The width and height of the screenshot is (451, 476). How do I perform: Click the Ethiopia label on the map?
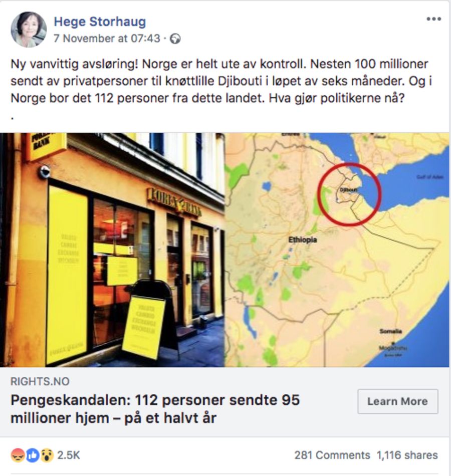coord(303,240)
